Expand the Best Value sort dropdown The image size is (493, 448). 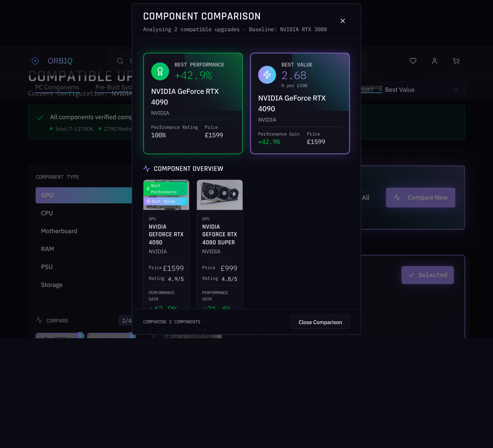pos(422,90)
